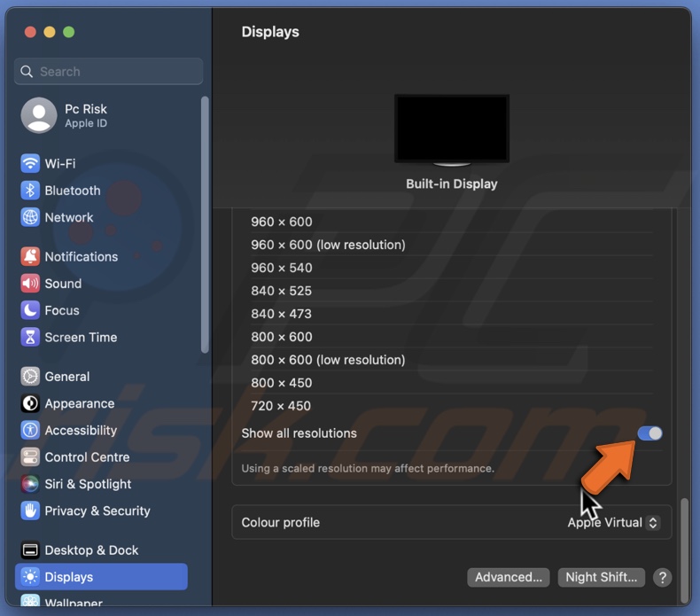Select the Built-in Display thumbnail

click(x=452, y=130)
